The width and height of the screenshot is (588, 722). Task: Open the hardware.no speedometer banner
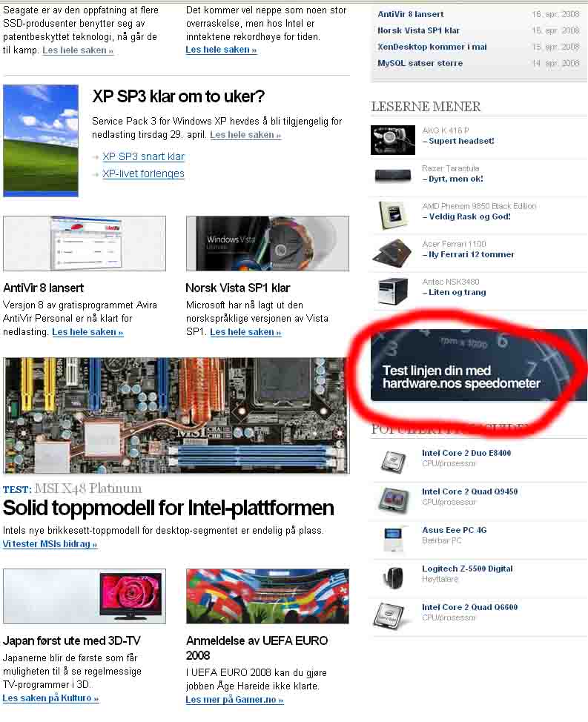click(x=479, y=365)
